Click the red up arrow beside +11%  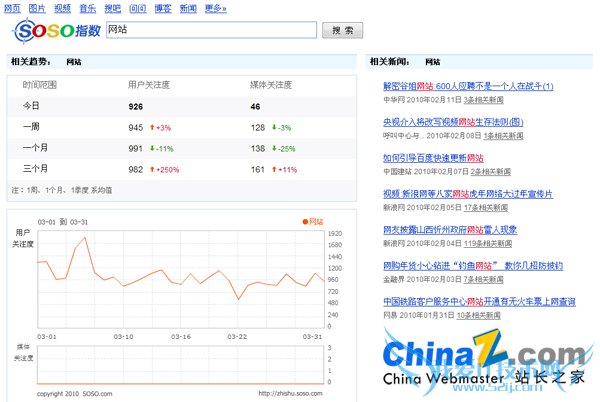click(x=274, y=169)
